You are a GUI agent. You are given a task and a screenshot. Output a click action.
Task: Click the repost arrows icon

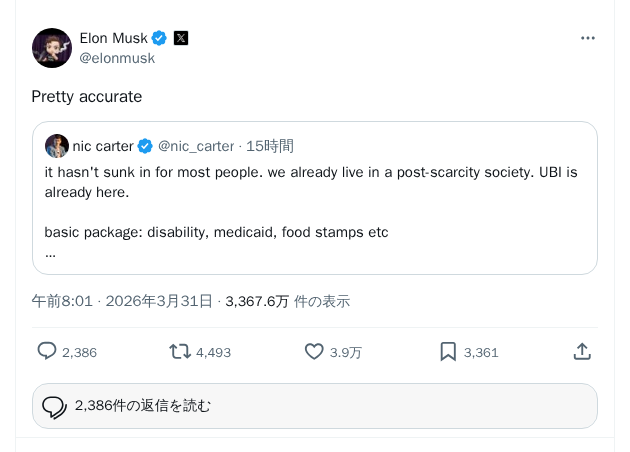click(180, 351)
